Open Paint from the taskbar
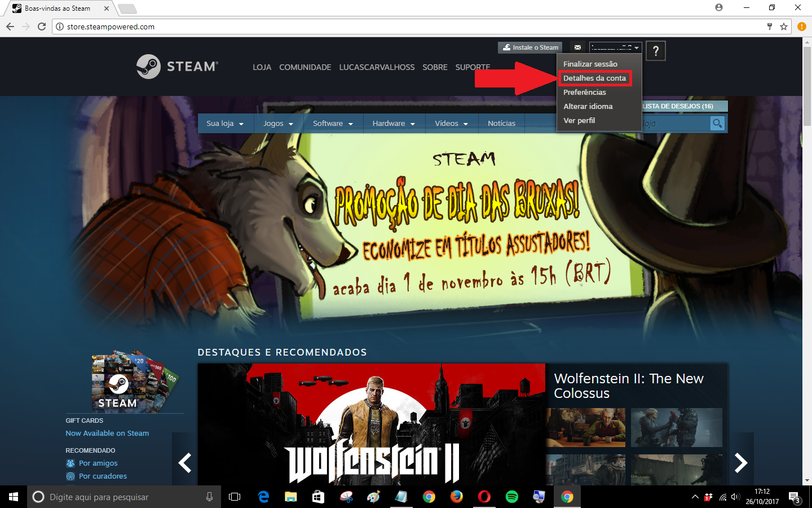 (x=374, y=497)
